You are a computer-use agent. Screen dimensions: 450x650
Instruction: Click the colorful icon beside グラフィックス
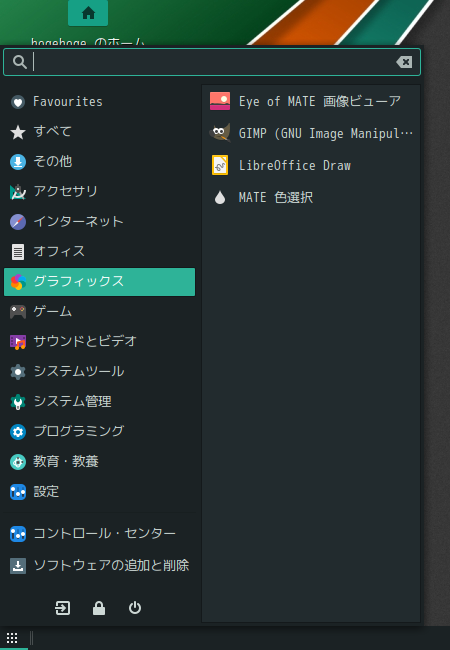[x=18, y=282]
